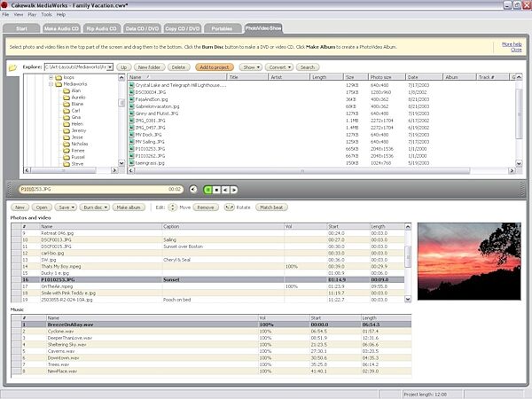Screen dimensions: 532x399
Task: Select FajaAndSon.jpg in file list
Action: tap(152, 99)
